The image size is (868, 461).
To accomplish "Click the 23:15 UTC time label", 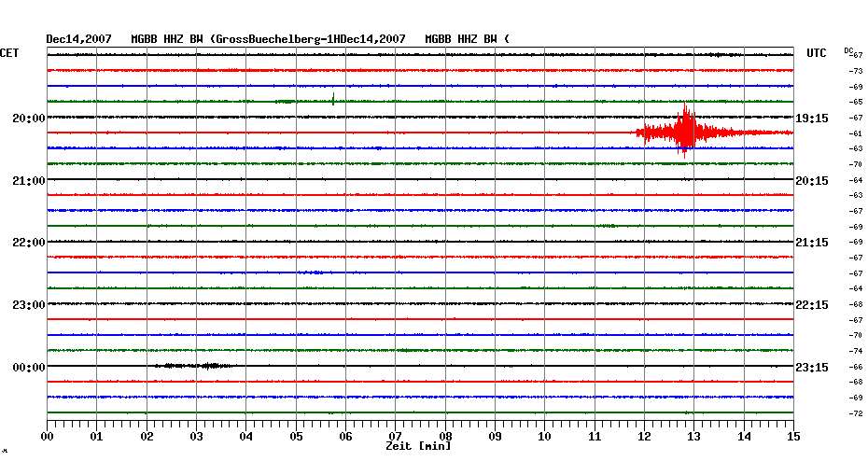I will click(812, 368).
